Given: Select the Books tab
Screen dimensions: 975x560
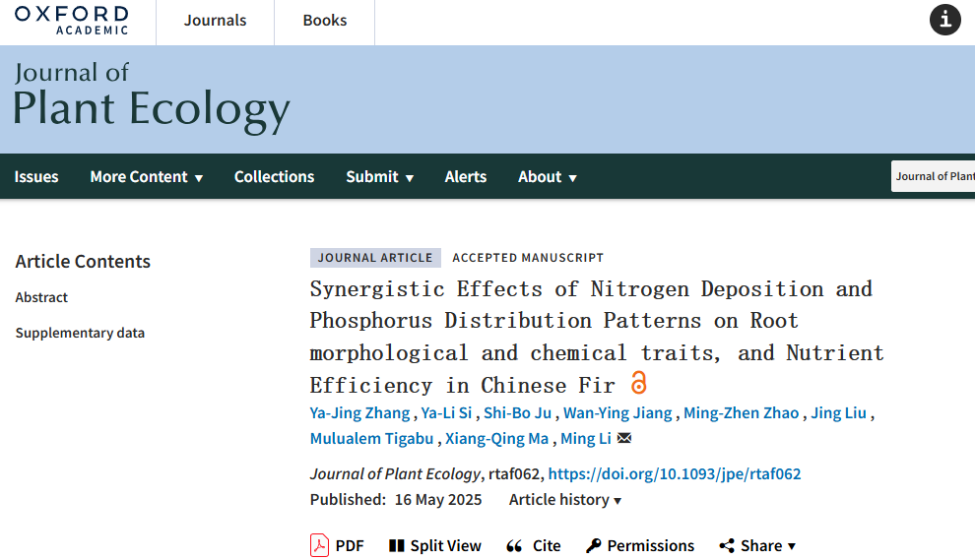Looking at the screenshot, I should coord(324,21).
